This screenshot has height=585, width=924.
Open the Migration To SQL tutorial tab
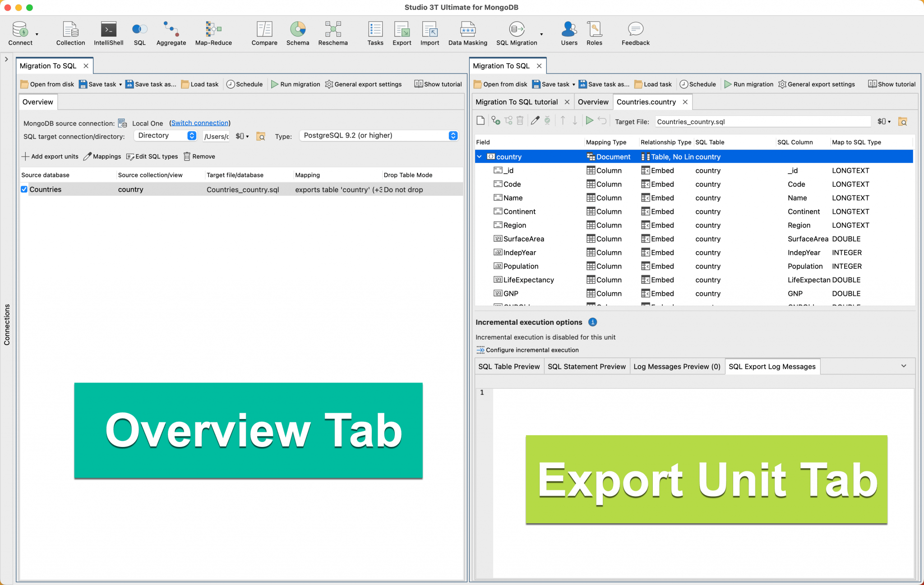click(517, 102)
